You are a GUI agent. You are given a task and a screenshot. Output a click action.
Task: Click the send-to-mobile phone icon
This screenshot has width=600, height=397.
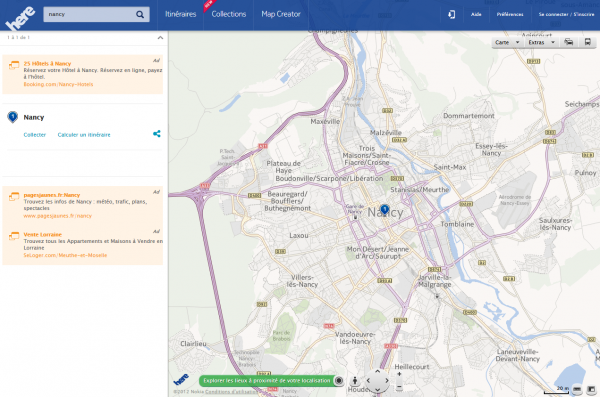pyautogui.click(x=452, y=15)
